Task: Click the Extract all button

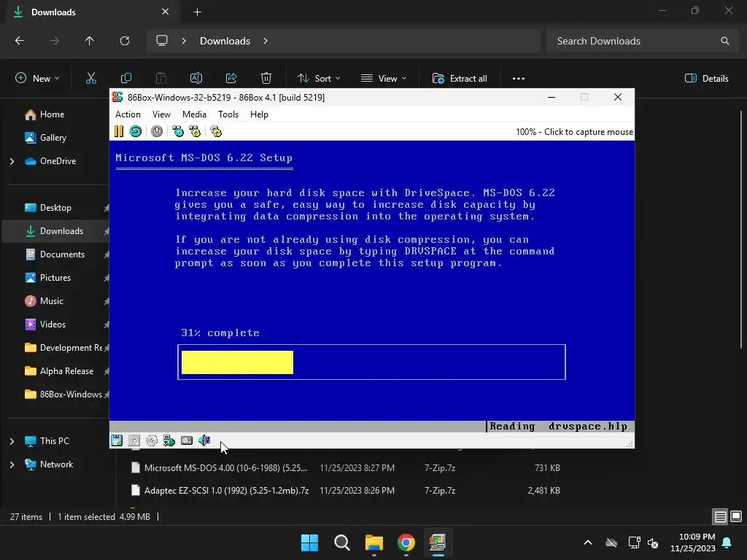Action: click(x=460, y=79)
